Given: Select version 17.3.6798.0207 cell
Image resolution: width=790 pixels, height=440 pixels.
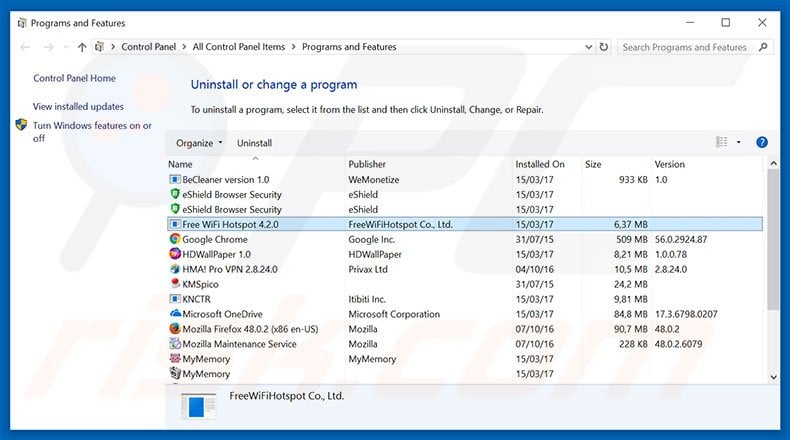Looking at the screenshot, I should pos(686,314).
